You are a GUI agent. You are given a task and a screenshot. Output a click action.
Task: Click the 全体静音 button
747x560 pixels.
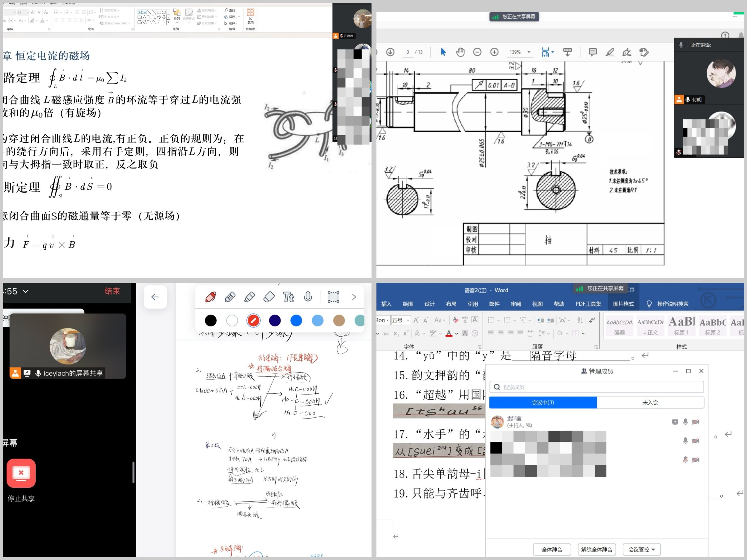click(552, 550)
